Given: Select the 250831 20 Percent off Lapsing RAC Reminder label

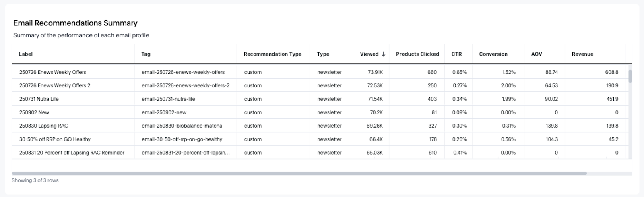Looking at the screenshot, I should coord(72,153).
